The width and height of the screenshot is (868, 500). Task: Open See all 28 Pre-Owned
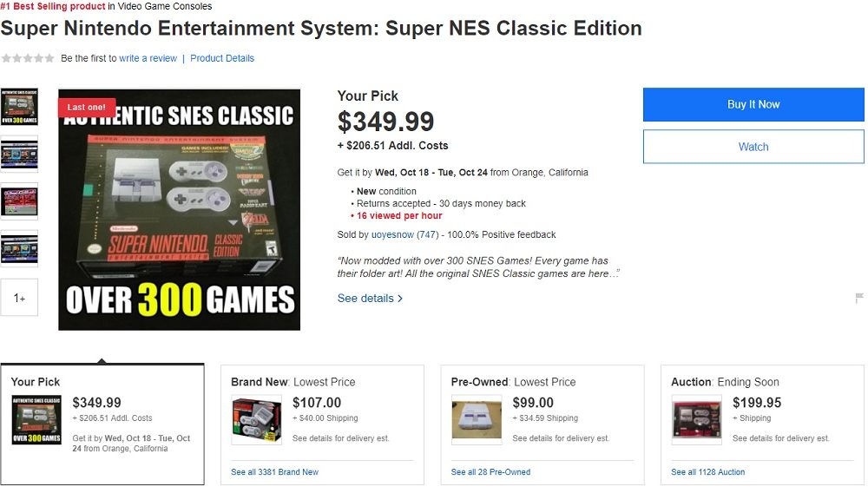coord(490,472)
